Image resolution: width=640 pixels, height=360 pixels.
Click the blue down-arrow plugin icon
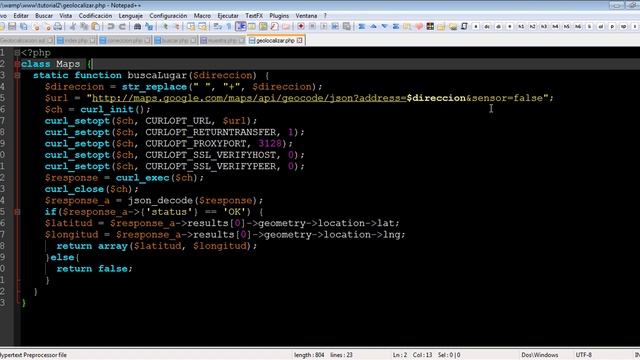pyautogui.click(x=384, y=27)
